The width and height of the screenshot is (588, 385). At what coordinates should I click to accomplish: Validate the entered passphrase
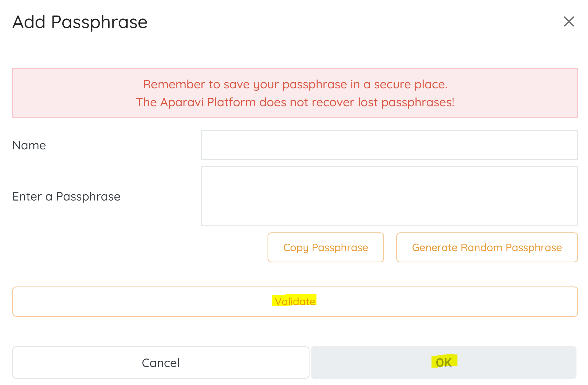pos(295,301)
